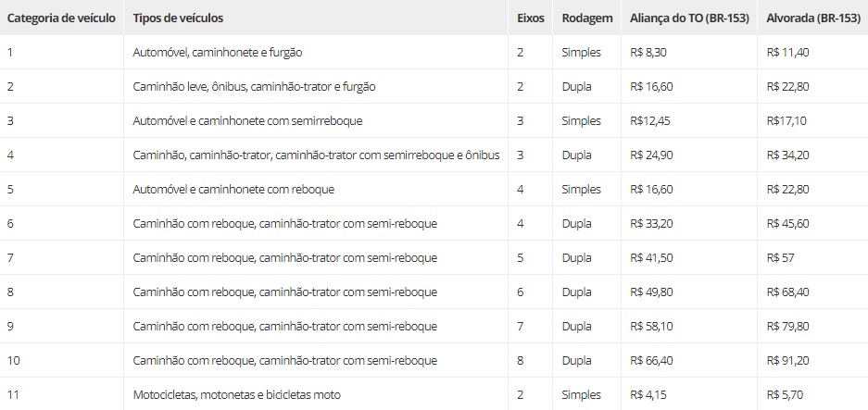Click the R$ 79,80 price cell
Screen dimensions: 868x410
coord(787,327)
